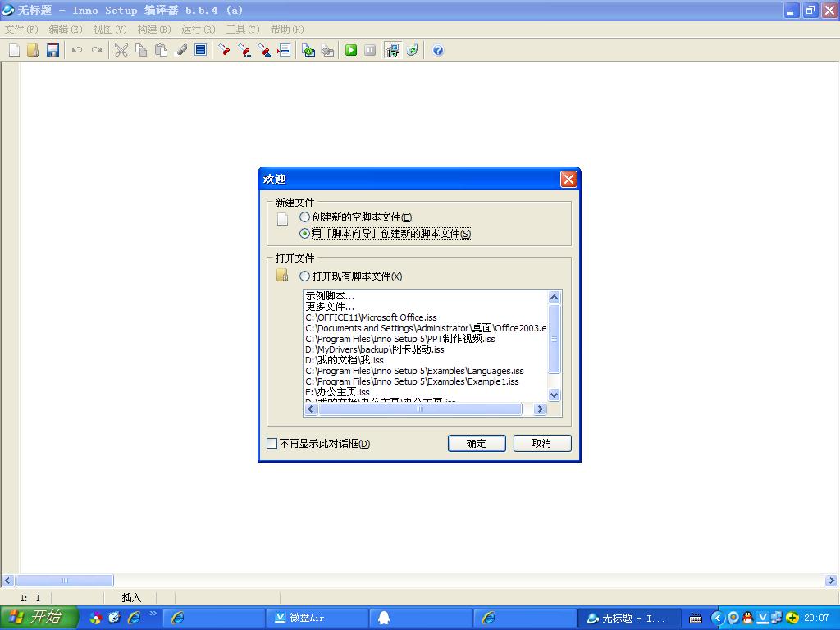Image resolution: width=840 pixels, height=630 pixels.
Task: Click the green Run play icon
Action: (351, 50)
